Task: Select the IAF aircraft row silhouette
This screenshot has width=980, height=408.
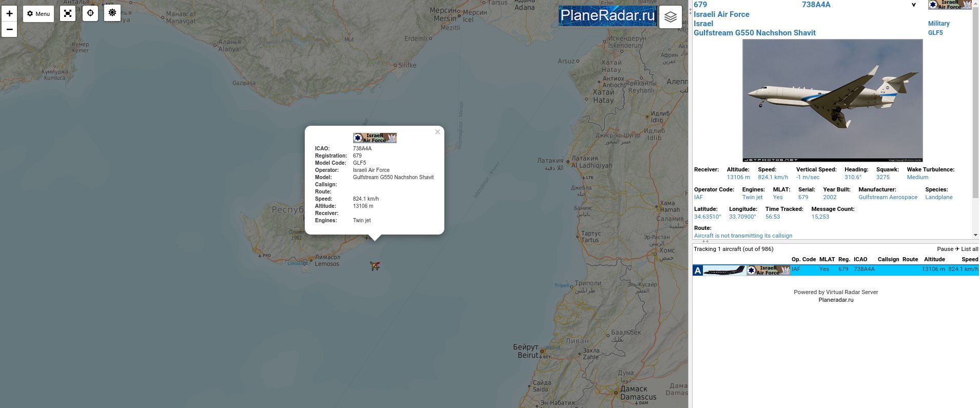Action: (724, 270)
